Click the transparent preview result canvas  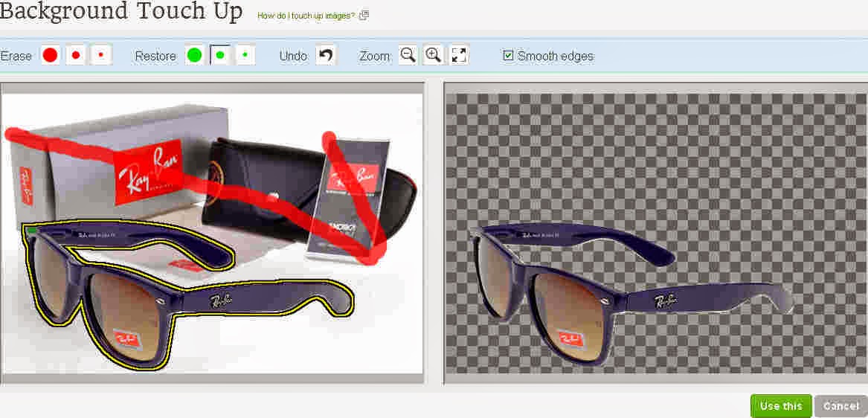pyautogui.click(x=657, y=233)
